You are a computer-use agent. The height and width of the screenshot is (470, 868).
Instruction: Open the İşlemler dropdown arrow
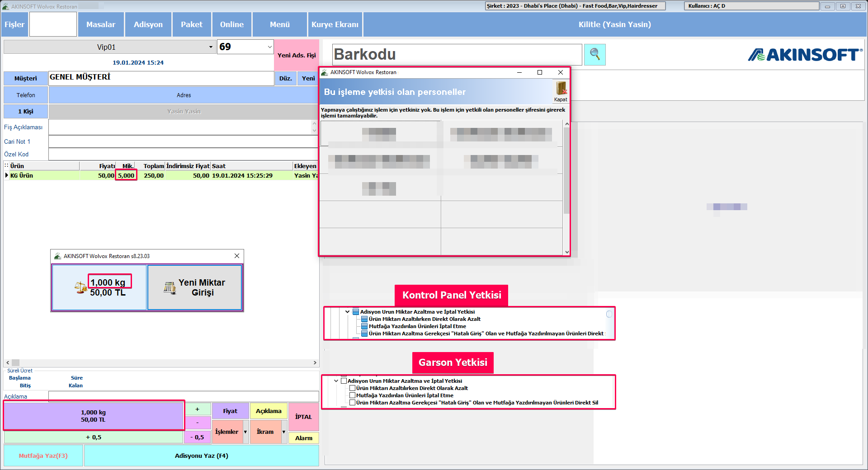click(245, 432)
